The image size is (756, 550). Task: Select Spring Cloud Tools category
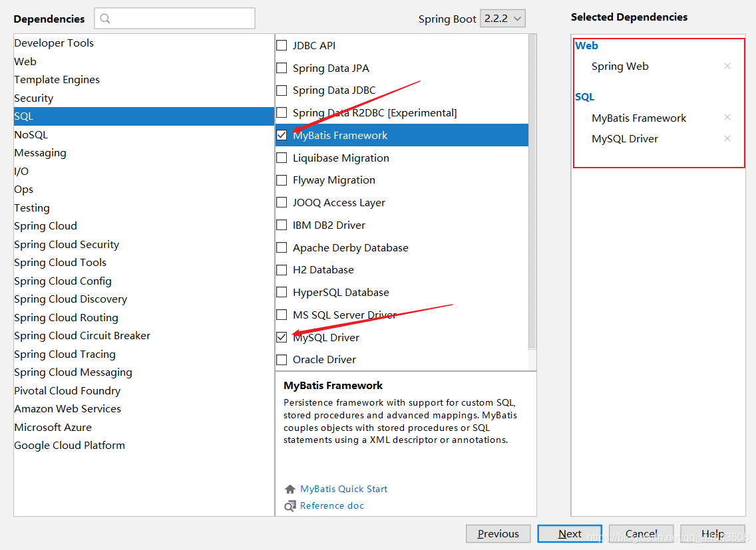click(144, 263)
